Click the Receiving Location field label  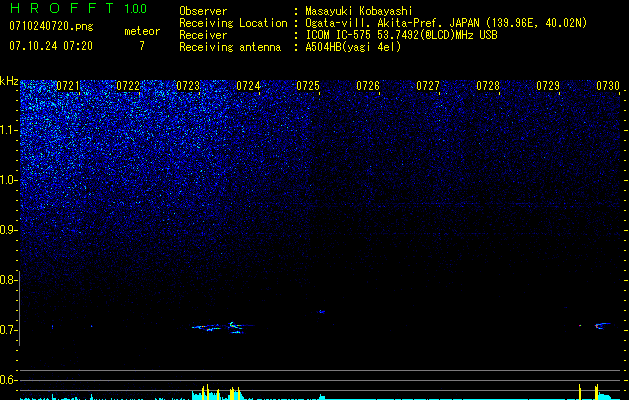pyautogui.click(x=233, y=23)
